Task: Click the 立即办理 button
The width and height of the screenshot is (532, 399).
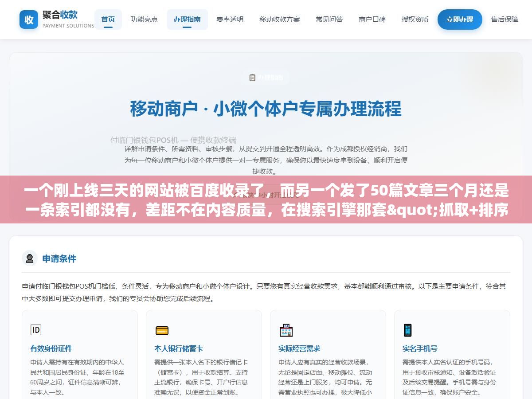Action: pos(460,20)
